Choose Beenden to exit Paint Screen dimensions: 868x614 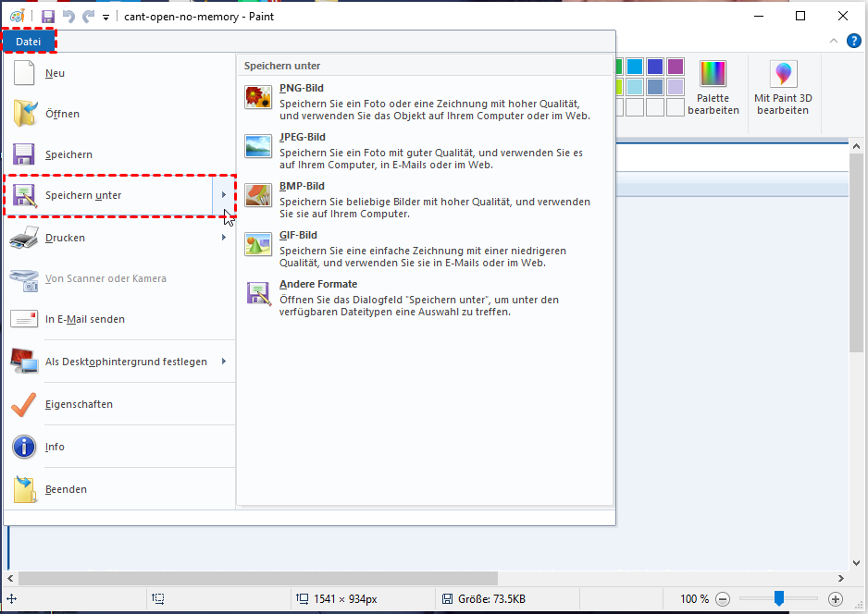[119, 489]
